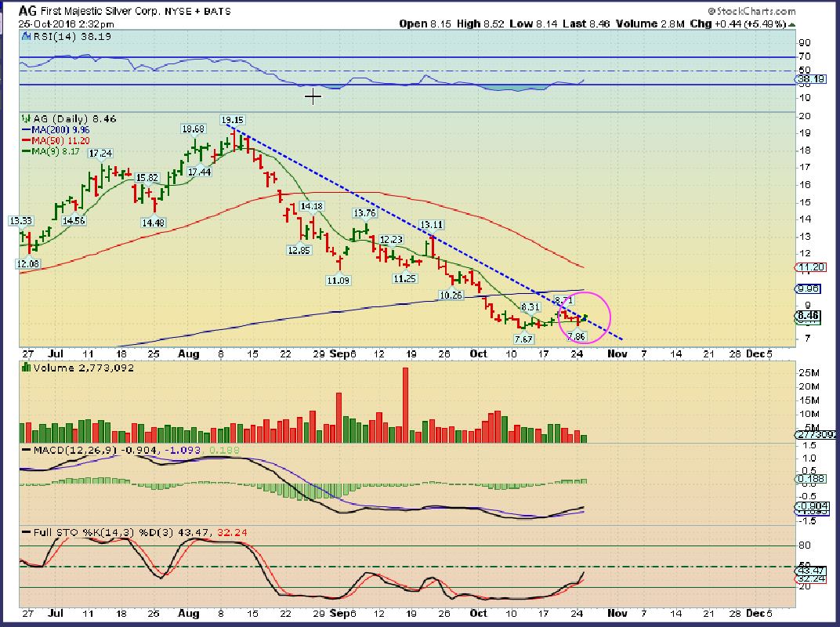Image resolution: width=840 pixels, height=627 pixels.
Task: Click the Volume 2.8M header value
Action: (650, 24)
